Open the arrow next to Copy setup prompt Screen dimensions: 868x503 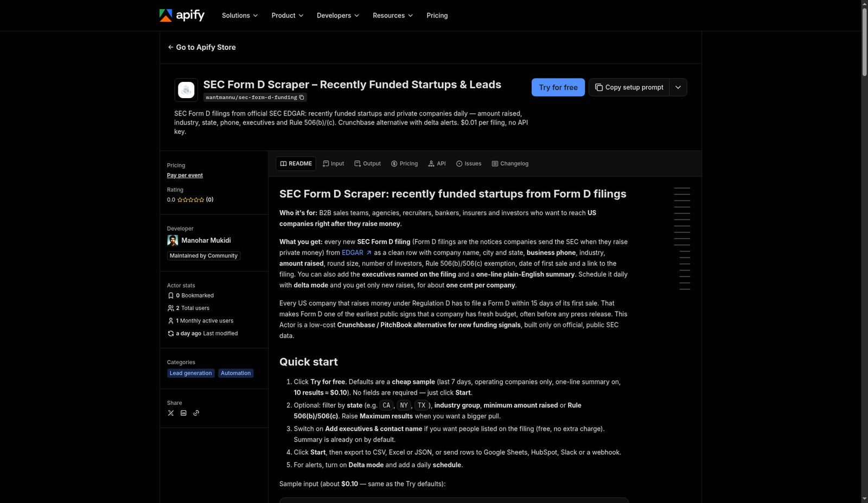678,87
